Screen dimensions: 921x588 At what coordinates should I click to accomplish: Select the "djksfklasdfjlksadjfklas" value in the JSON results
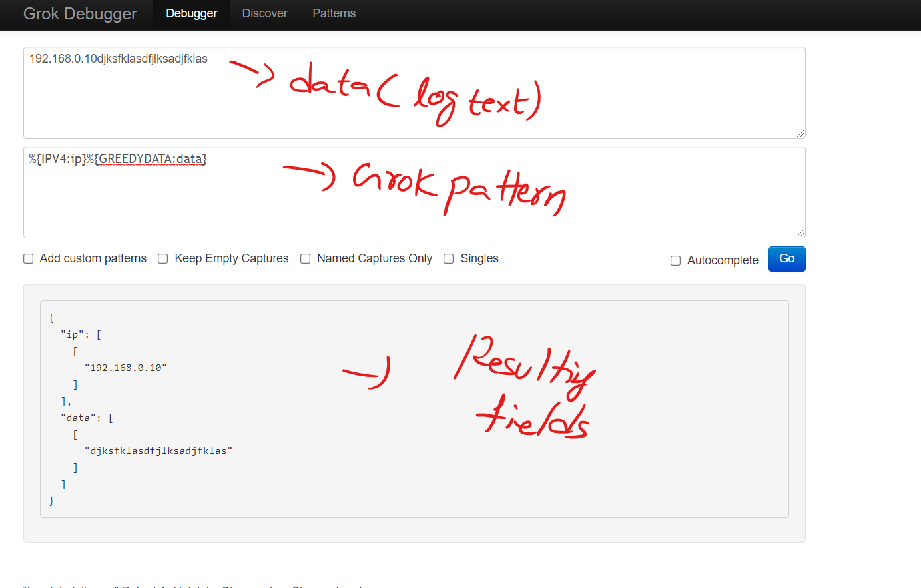(158, 451)
